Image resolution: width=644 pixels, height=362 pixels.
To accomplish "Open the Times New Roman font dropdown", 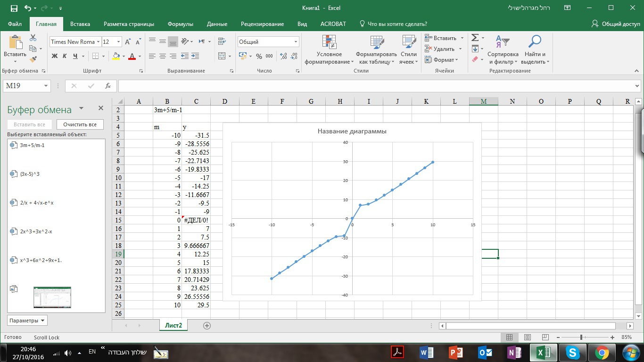I will click(x=98, y=42).
